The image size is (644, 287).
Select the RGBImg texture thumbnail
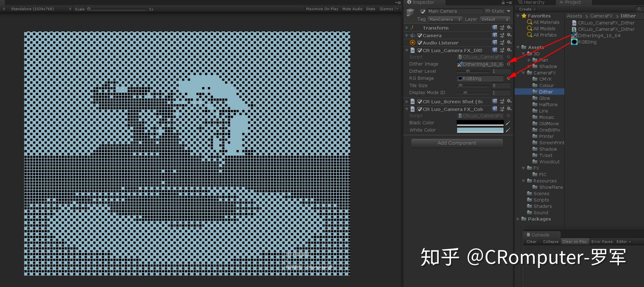pos(574,42)
